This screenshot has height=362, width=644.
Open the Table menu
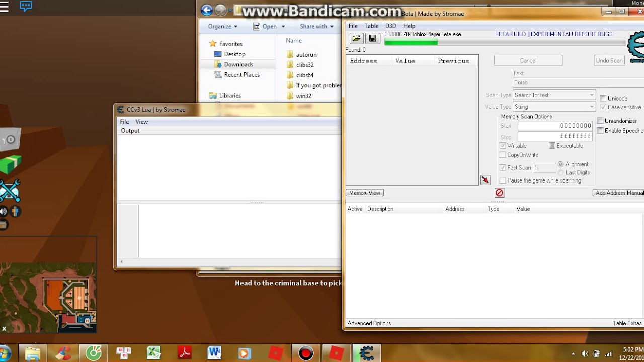point(371,26)
